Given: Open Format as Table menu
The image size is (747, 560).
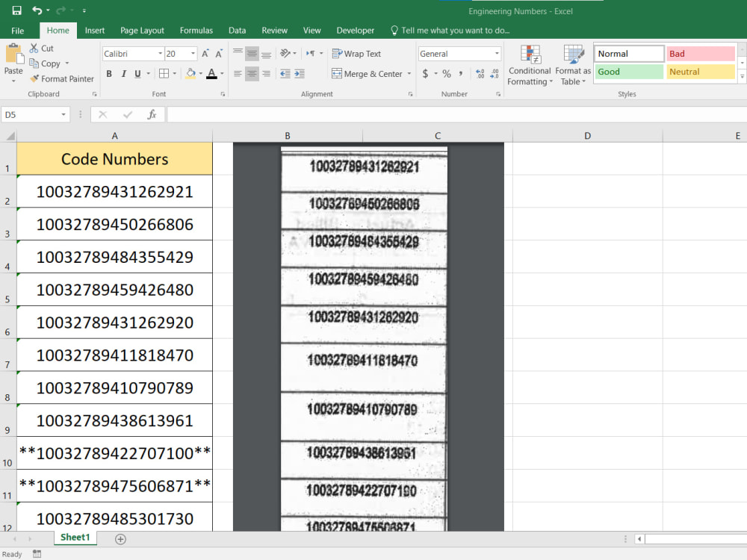Looking at the screenshot, I should click(573, 65).
